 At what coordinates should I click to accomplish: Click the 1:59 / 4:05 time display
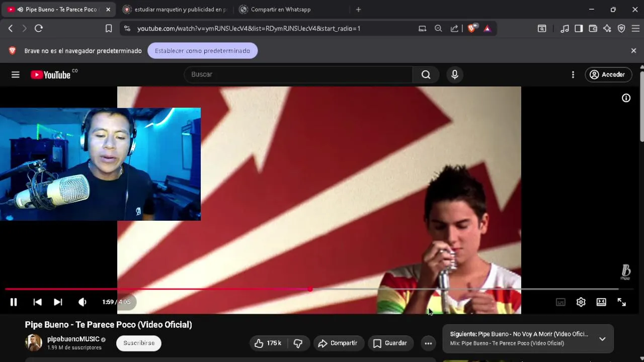tap(116, 302)
